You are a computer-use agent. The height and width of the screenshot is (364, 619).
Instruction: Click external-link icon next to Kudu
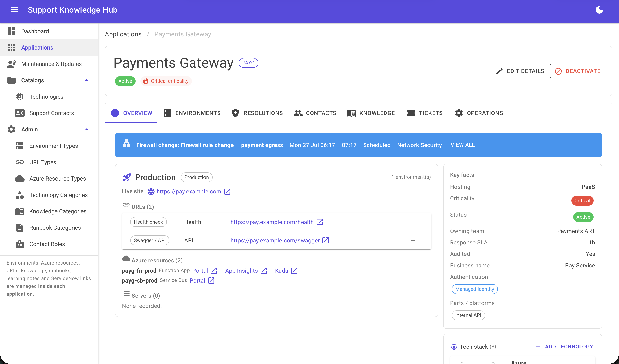click(x=294, y=270)
